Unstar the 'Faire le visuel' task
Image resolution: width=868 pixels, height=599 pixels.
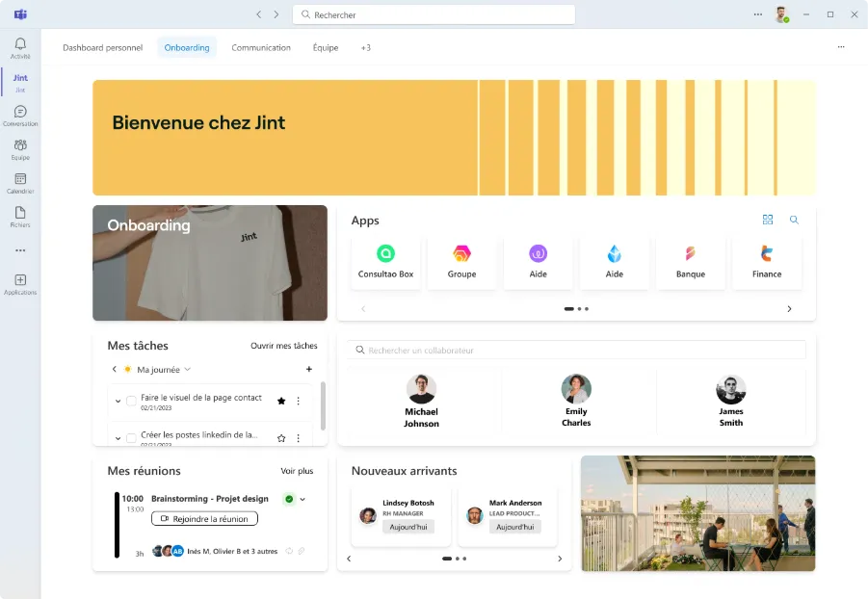pyautogui.click(x=280, y=403)
